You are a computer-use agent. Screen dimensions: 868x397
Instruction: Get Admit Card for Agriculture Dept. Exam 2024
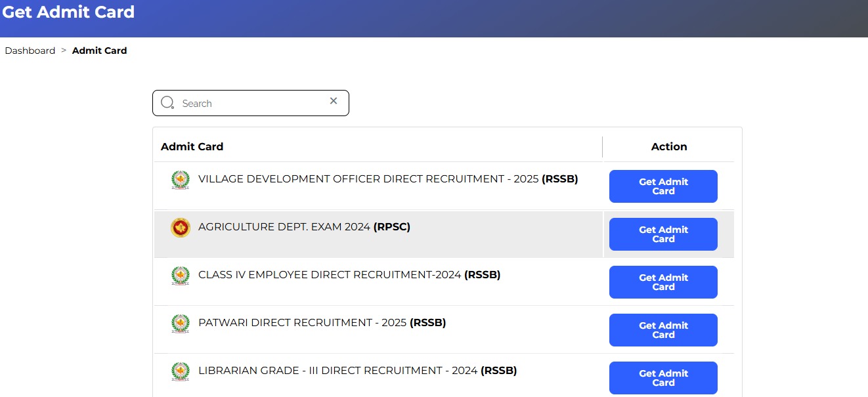point(663,234)
